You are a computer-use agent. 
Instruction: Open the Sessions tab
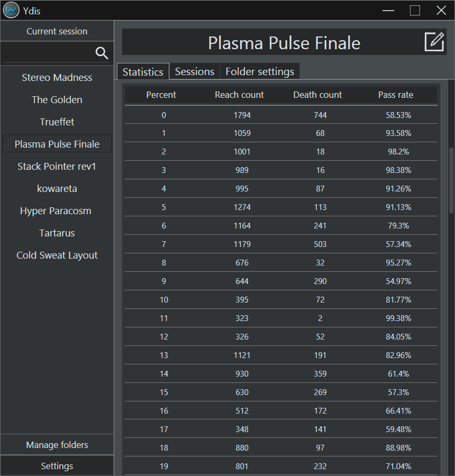pyautogui.click(x=194, y=71)
